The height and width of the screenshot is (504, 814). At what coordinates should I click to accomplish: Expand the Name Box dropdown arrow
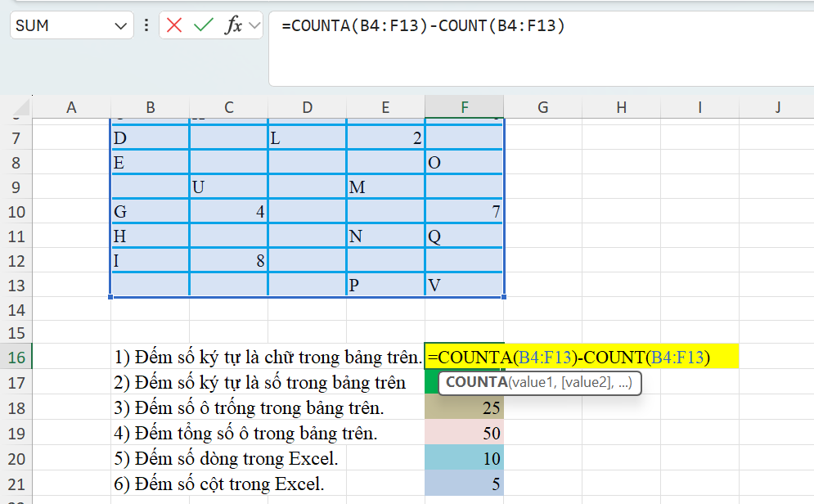119,25
